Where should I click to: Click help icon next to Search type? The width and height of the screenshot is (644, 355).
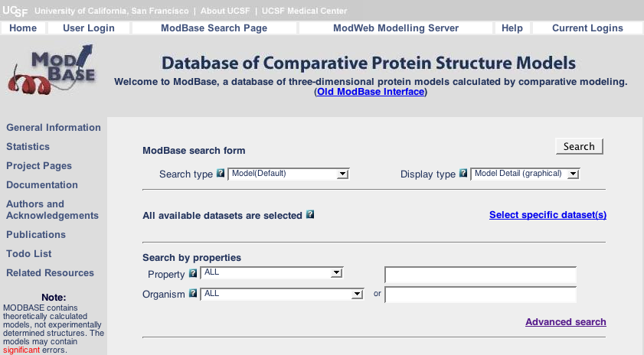coord(221,174)
